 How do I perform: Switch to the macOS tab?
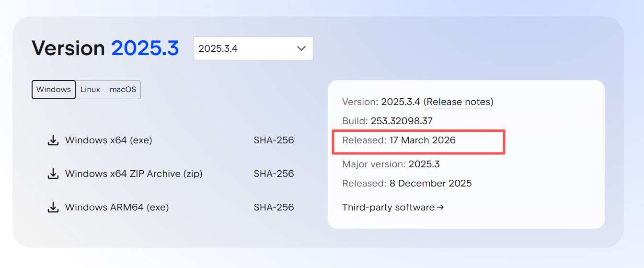point(123,90)
